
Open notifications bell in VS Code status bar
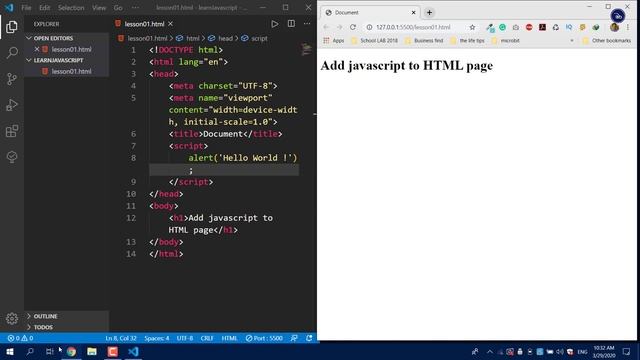pyautogui.click(x=309, y=338)
